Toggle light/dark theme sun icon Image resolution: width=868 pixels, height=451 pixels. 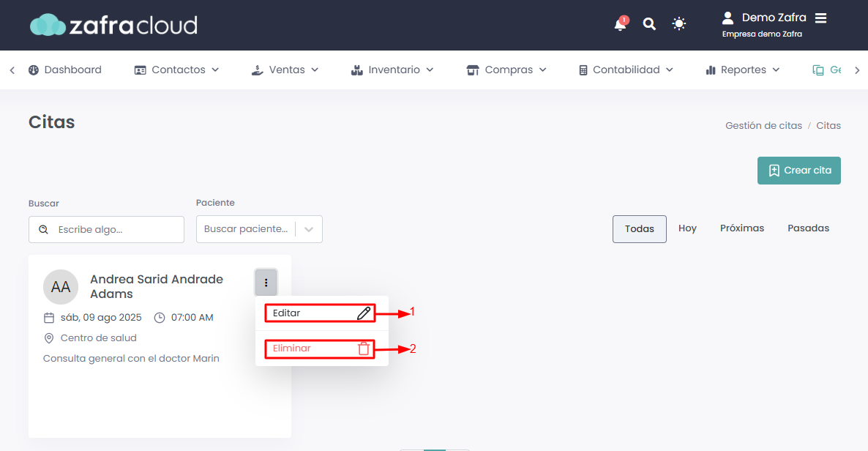(678, 24)
